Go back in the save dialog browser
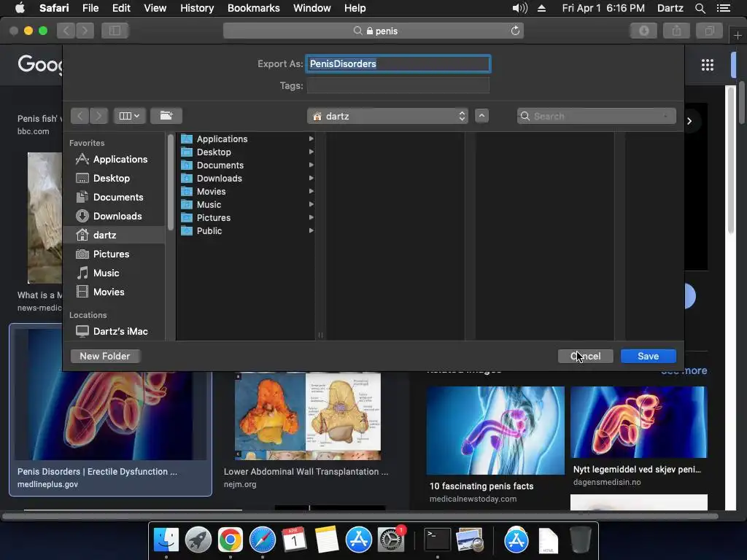Image resolution: width=747 pixels, height=560 pixels. [x=80, y=116]
